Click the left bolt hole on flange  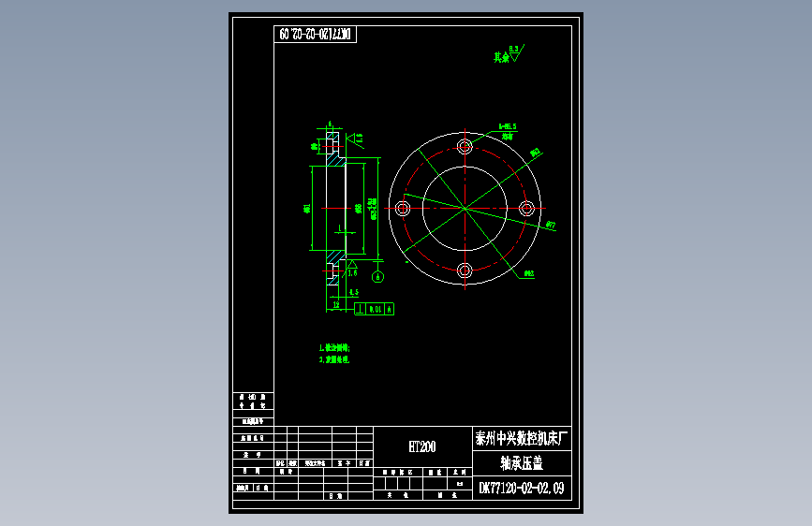coord(403,209)
